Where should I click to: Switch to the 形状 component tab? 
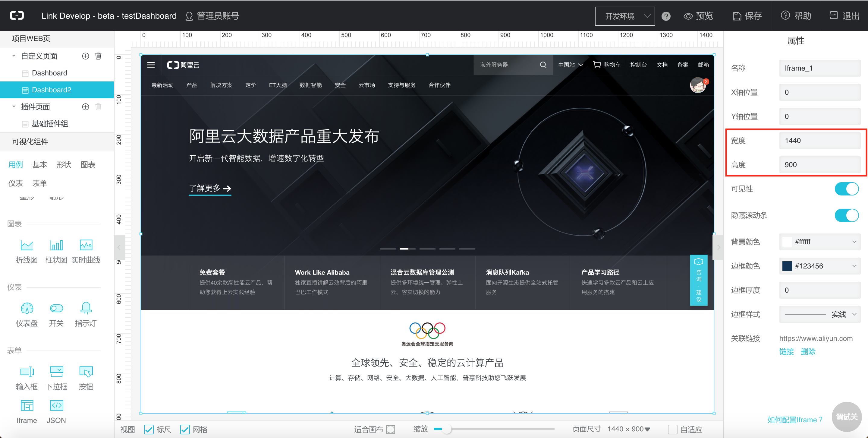(x=64, y=164)
